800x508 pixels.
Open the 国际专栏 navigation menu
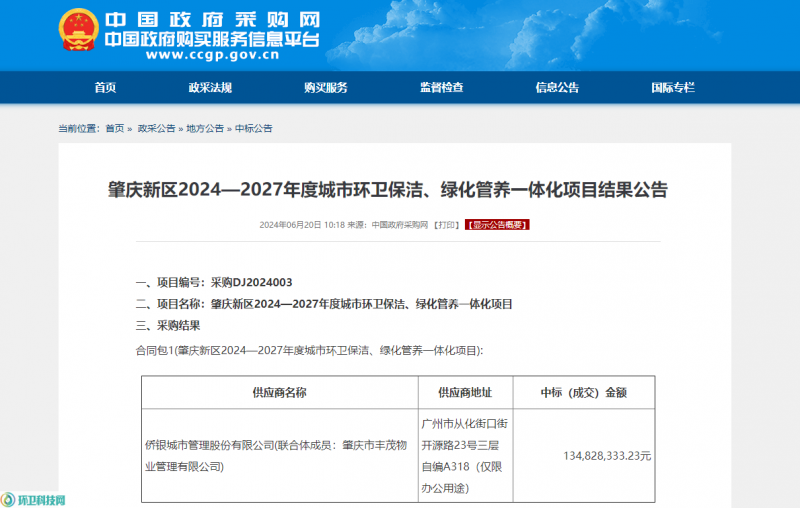click(x=672, y=88)
